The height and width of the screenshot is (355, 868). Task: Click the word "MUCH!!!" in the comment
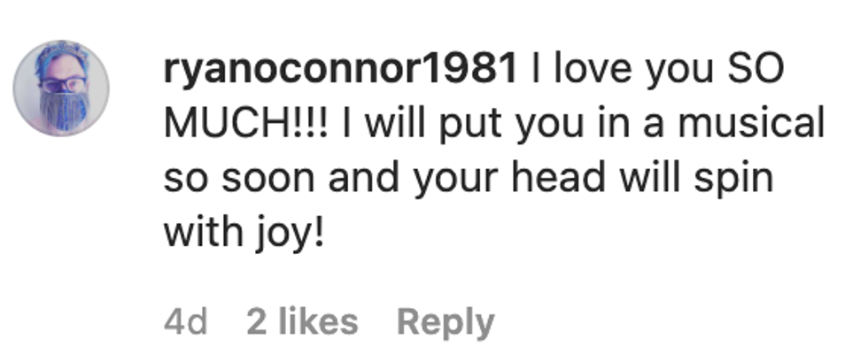(x=246, y=123)
